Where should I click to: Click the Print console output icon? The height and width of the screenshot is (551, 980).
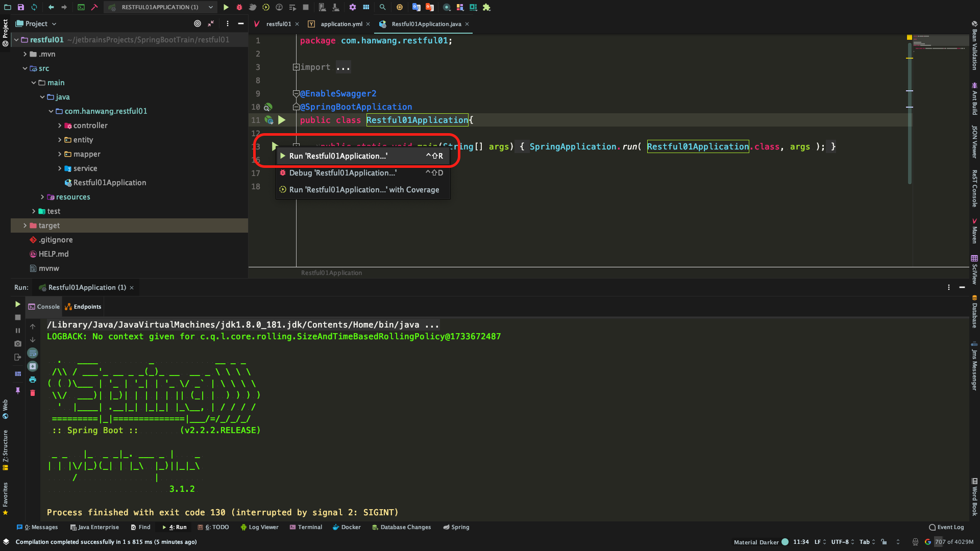click(x=33, y=380)
